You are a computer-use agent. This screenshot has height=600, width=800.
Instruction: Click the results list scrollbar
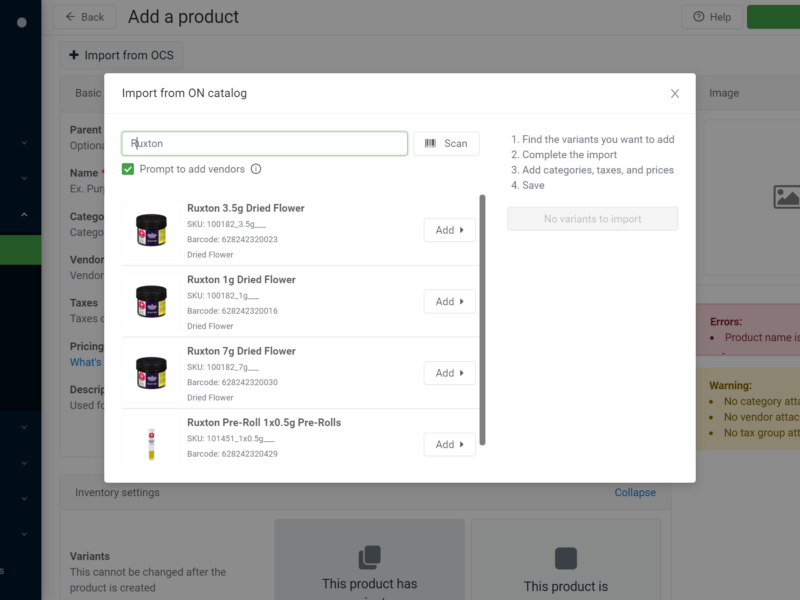click(482, 320)
